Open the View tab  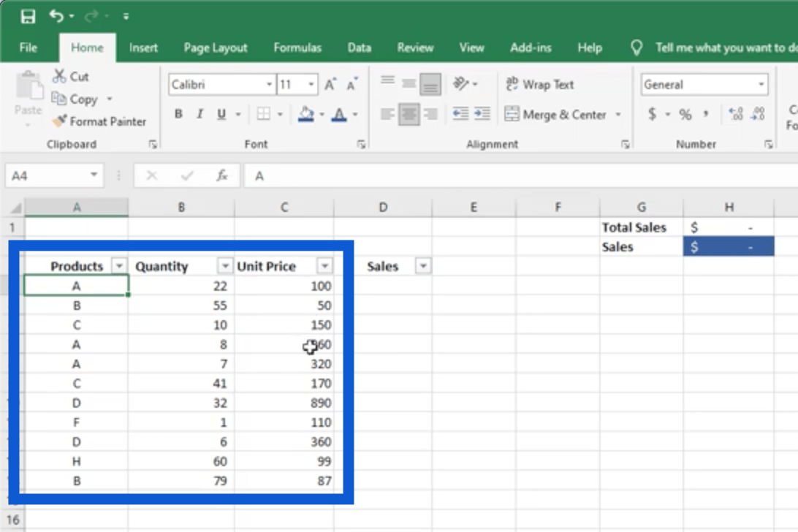click(471, 47)
